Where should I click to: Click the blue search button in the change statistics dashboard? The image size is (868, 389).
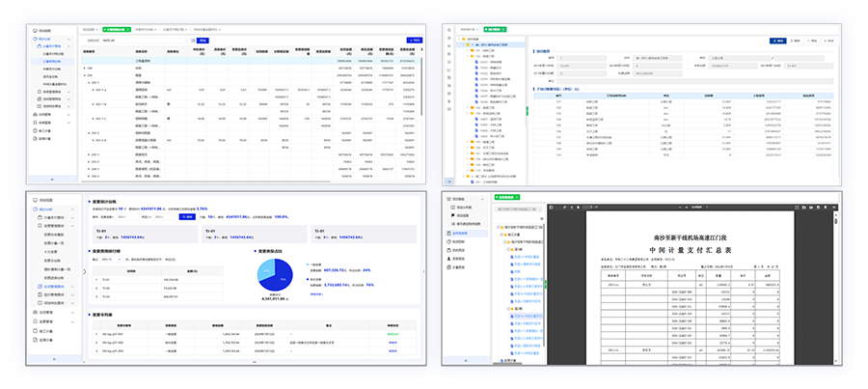(x=187, y=216)
